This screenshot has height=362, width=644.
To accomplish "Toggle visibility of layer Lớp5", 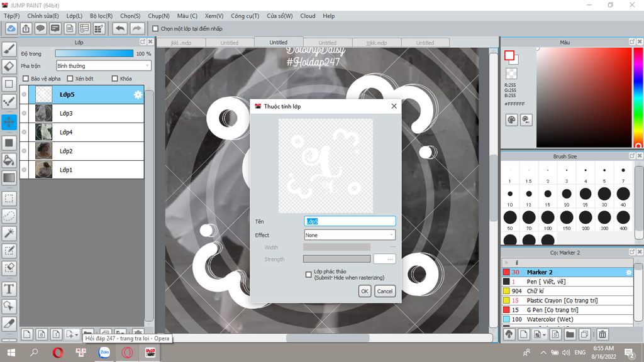I will pos(25,94).
